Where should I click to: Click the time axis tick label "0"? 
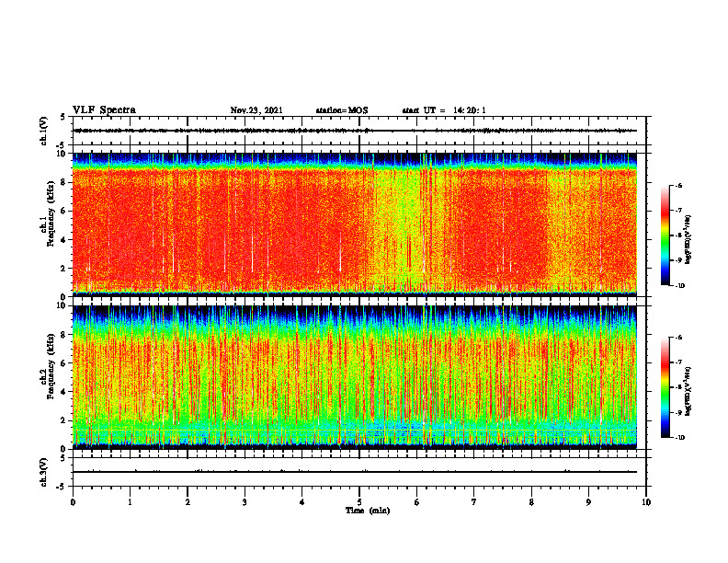coord(73,502)
